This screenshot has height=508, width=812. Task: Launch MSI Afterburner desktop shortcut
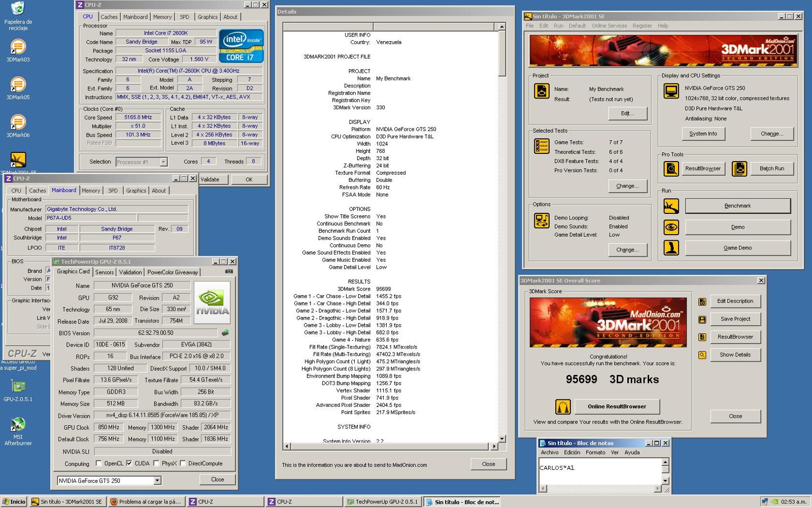pos(18,431)
